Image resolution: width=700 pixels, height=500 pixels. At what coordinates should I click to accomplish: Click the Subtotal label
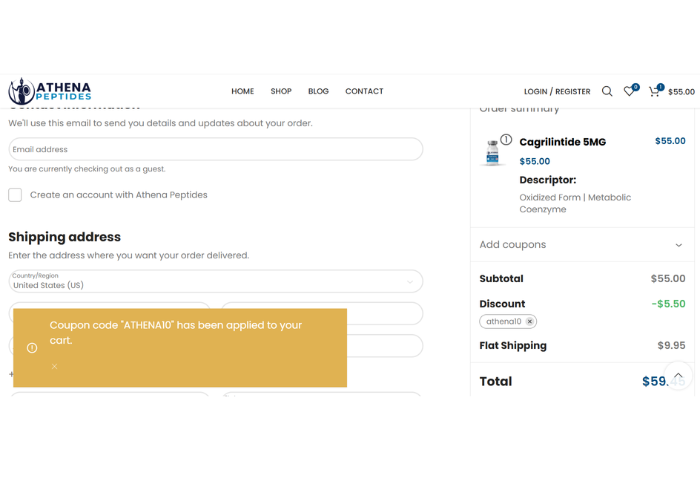coord(501,279)
